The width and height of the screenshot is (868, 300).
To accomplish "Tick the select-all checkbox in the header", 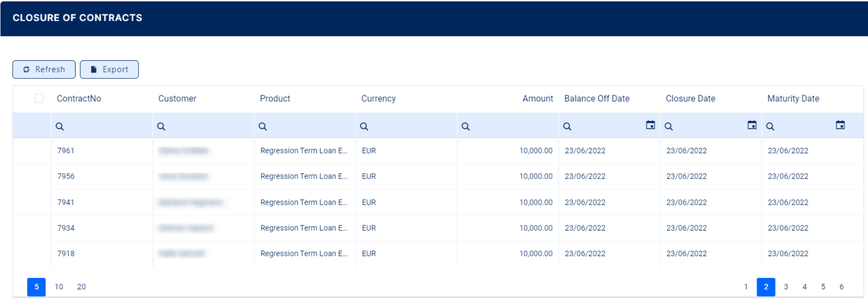I will click(x=39, y=98).
